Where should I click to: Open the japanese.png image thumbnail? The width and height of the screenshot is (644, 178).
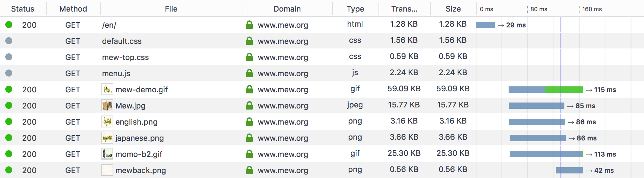click(107, 138)
